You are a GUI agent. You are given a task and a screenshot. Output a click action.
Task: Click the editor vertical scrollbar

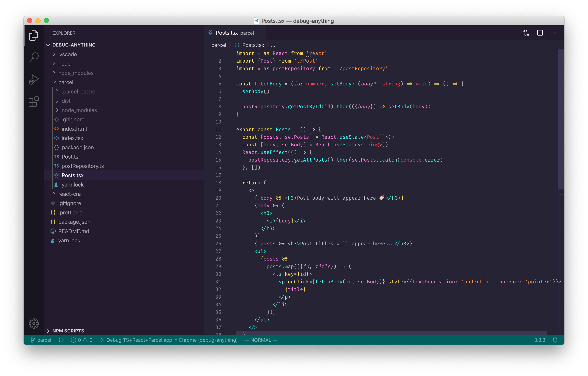pos(561,119)
